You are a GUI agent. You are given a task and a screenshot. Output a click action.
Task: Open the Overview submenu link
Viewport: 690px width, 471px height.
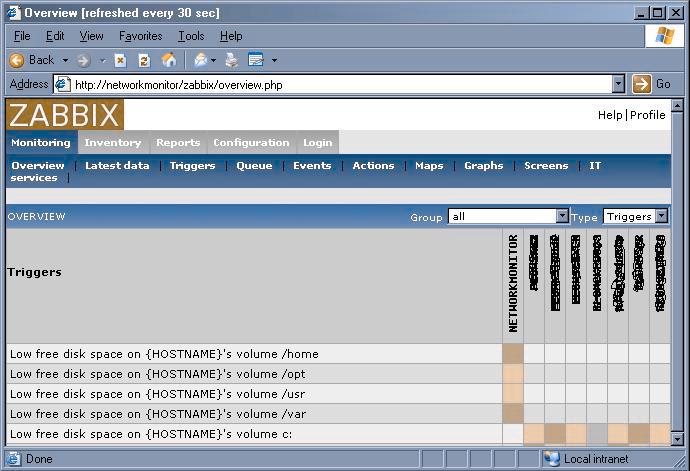(x=38, y=166)
